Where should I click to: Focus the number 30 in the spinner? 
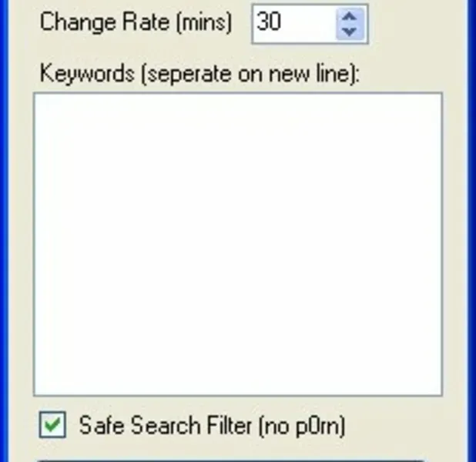tap(269, 22)
